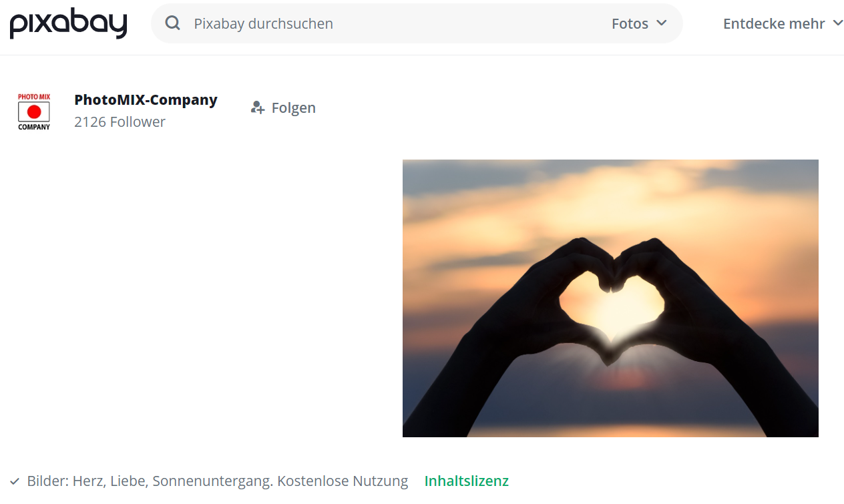Open the heart-shaped hands sunset photo
This screenshot has width=844, height=504.
click(610, 298)
